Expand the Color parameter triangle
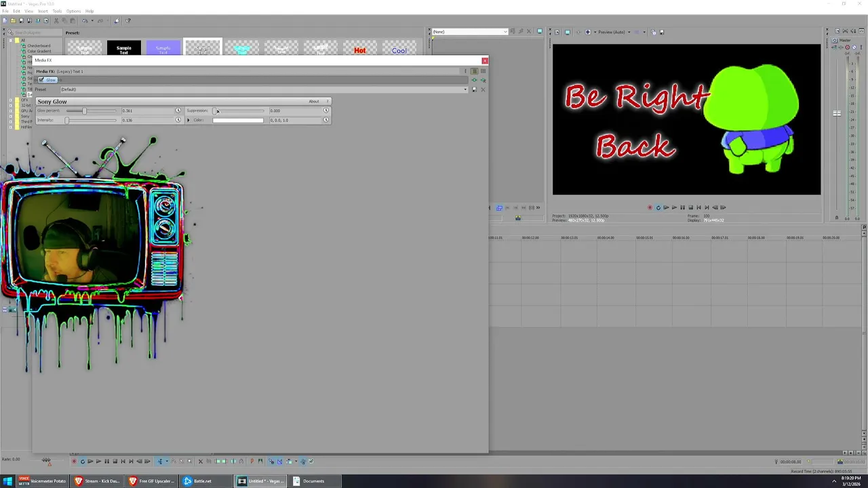This screenshot has width=868, height=488. tap(189, 120)
